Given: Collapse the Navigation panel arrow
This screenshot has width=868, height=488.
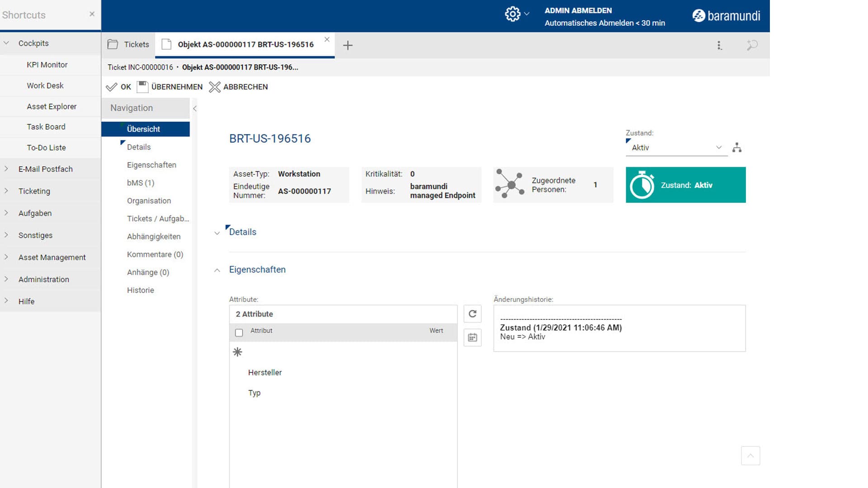Looking at the screenshot, I should point(194,108).
